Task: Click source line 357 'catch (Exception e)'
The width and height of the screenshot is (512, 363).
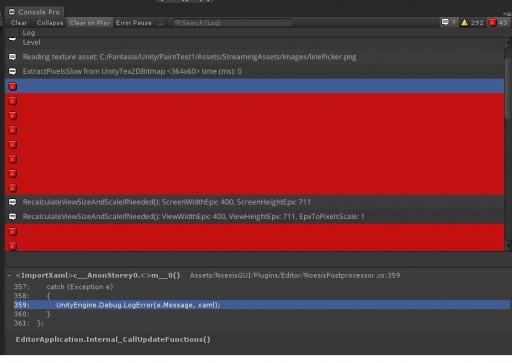Action: (x=80, y=287)
